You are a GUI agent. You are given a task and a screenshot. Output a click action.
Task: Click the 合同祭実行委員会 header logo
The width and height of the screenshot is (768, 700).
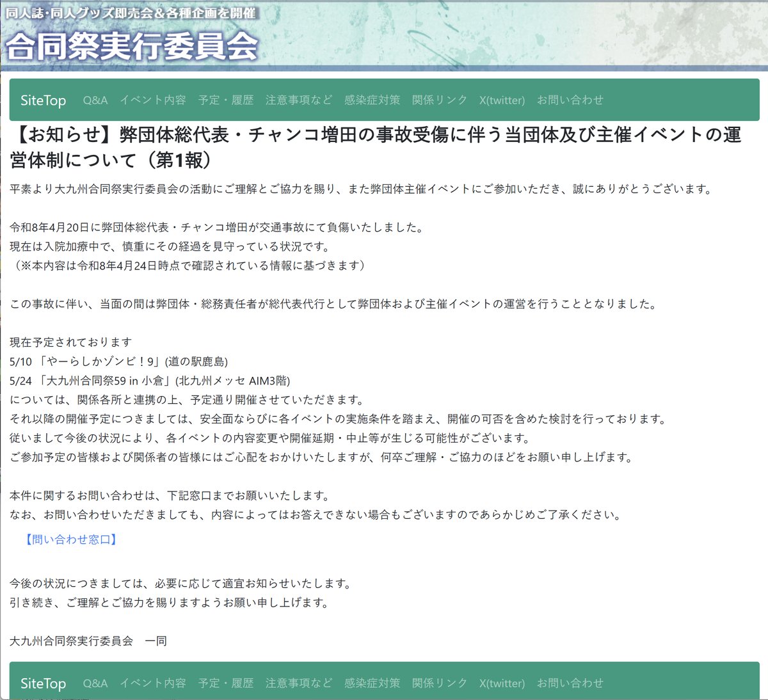(x=132, y=46)
